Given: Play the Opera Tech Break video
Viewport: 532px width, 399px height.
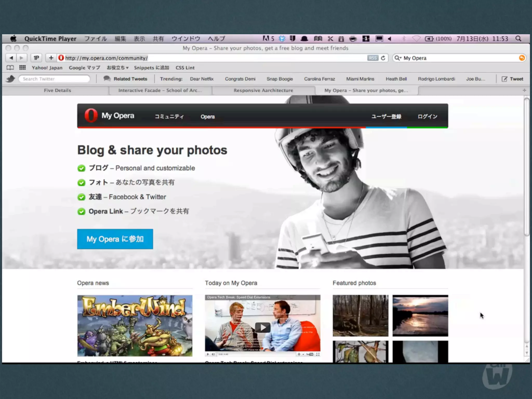Looking at the screenshot, I should (263, 327).
